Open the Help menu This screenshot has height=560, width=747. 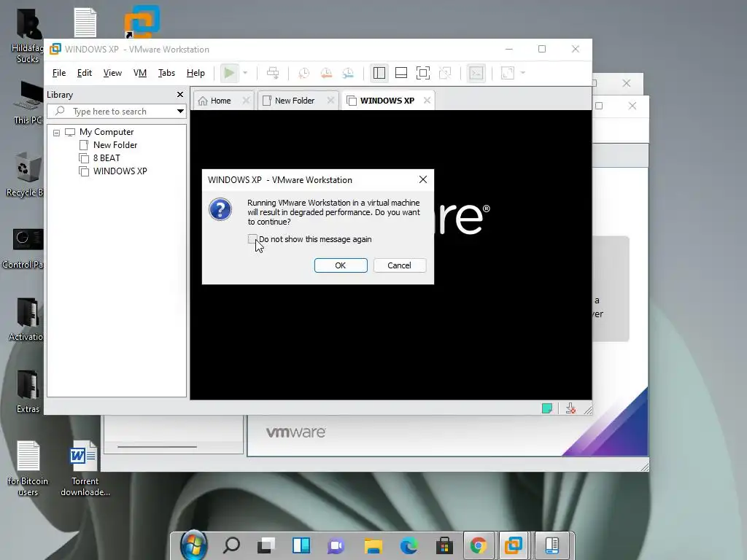[x=196, y=73]
